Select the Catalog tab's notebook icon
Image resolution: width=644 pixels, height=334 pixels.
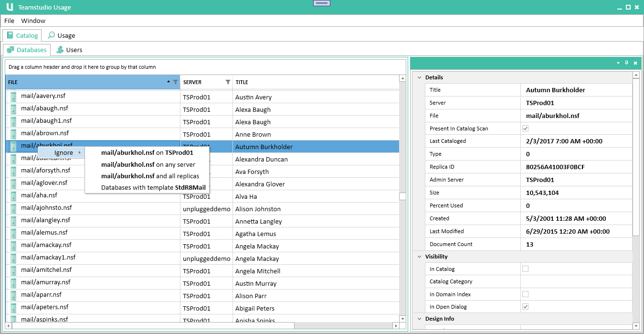[10, 35]
